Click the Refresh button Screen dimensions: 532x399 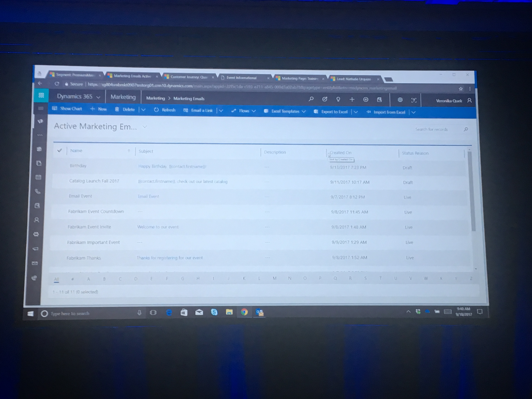[165, 110]
